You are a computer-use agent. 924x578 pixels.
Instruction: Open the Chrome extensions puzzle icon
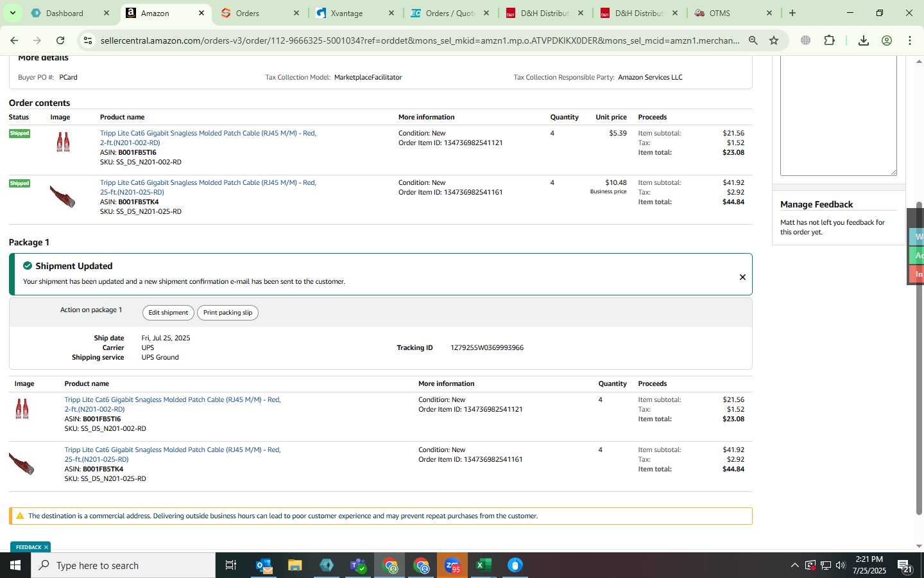point(829,40)
